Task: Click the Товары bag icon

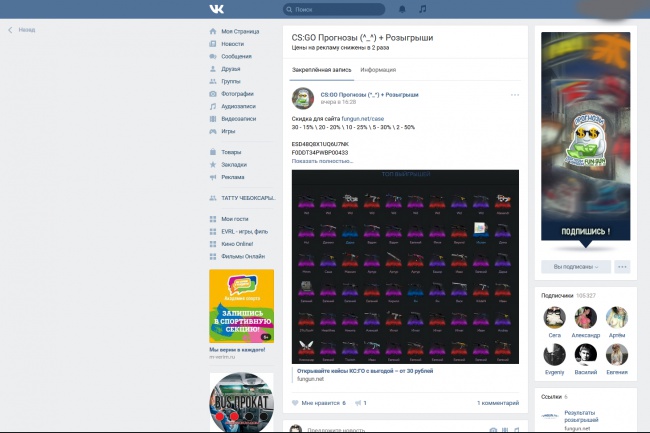Action: [x=213, y=152]
